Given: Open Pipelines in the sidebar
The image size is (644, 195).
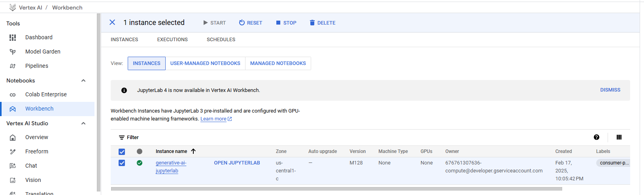Looking at the screenshot, I should [37, 66].
